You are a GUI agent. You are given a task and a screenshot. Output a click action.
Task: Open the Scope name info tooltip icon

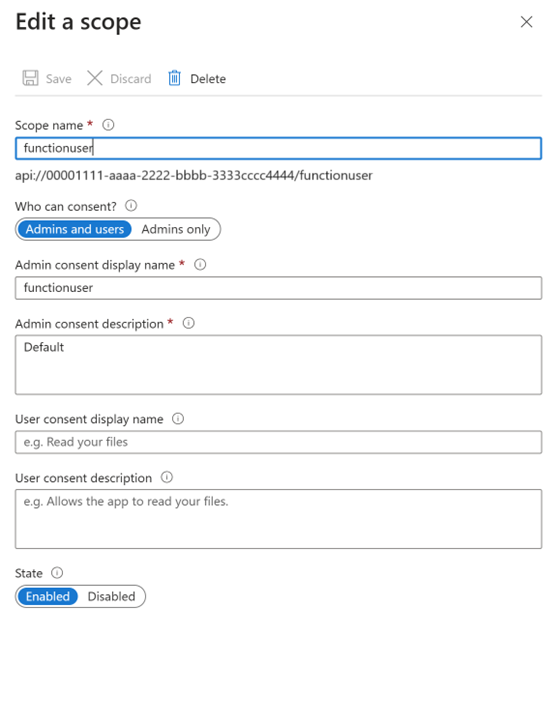coord(108,125)
